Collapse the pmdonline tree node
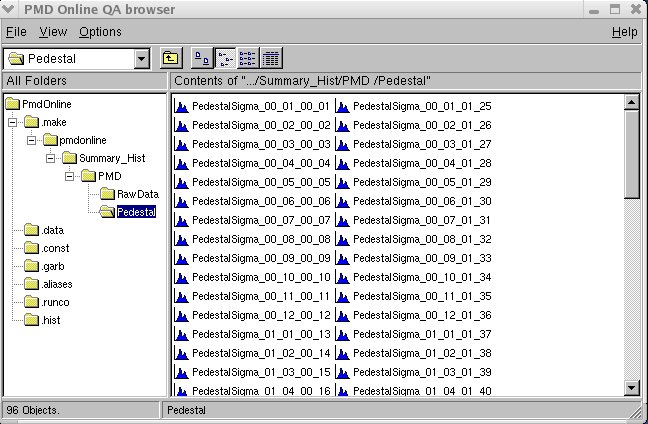The height and width of the screenshot is (424, 648). click(31, 141)
